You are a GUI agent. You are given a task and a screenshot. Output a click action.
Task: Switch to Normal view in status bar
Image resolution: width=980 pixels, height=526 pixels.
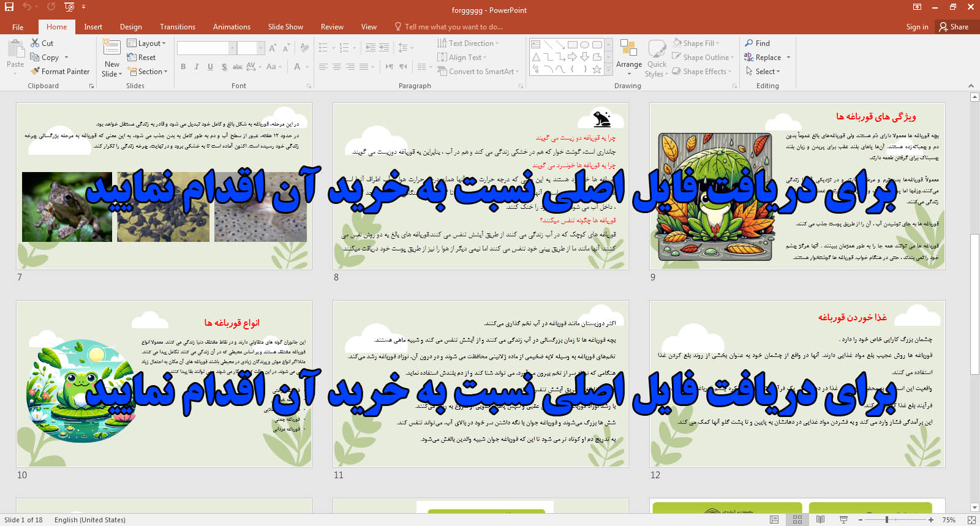(774, 519)
